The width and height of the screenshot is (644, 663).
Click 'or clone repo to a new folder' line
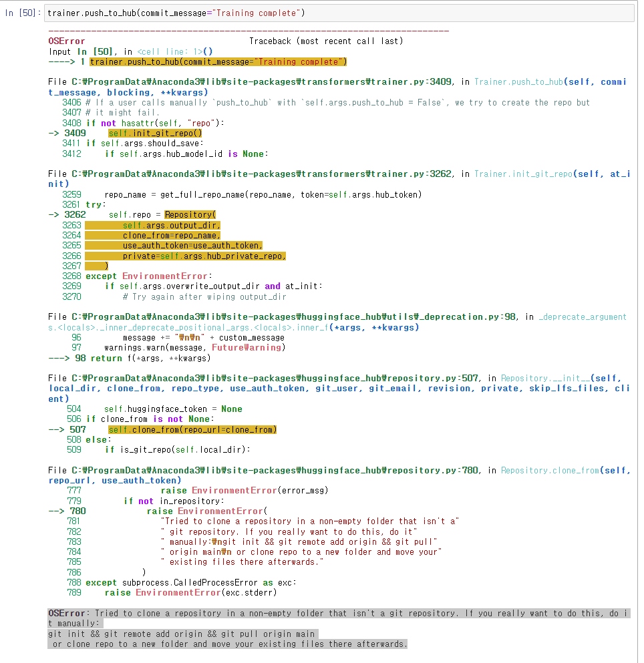(x=229, y=644)
